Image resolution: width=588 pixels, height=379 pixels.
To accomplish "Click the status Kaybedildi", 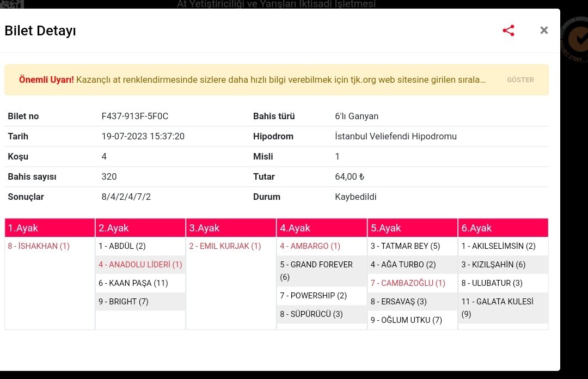I will click(x=356, y=197).
